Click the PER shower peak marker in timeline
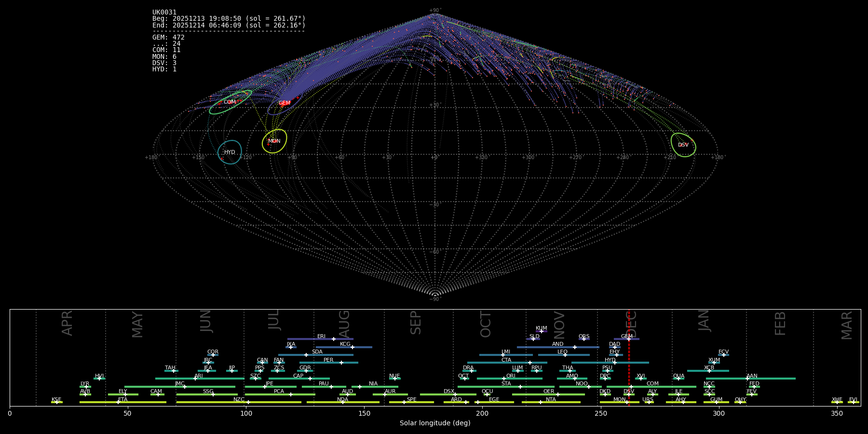Screen dimensions: 868x434 click(341, 363)
